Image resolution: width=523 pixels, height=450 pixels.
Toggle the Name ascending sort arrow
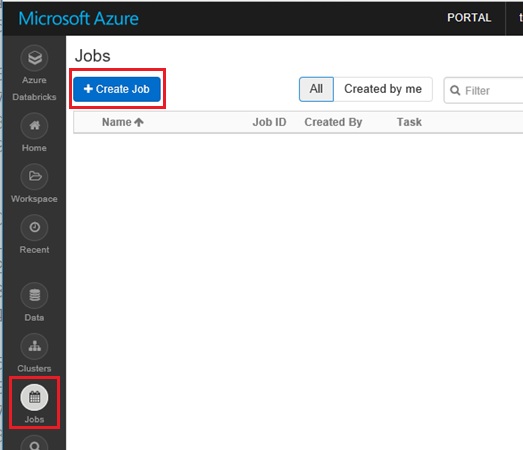pos(139,122)
